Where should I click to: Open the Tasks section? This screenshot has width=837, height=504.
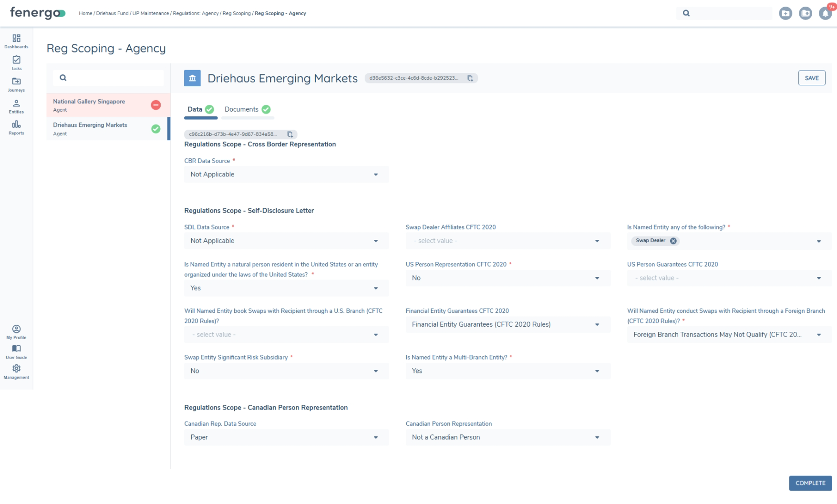[16, 64]
